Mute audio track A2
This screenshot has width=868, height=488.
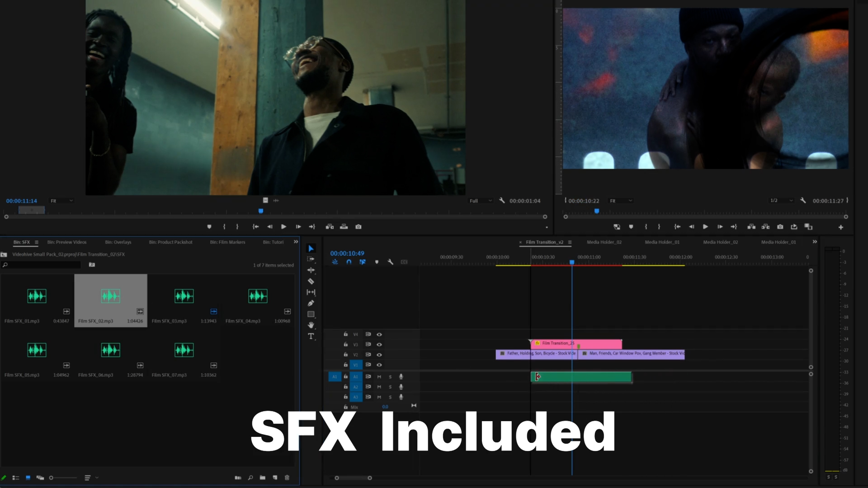(379, 387)
